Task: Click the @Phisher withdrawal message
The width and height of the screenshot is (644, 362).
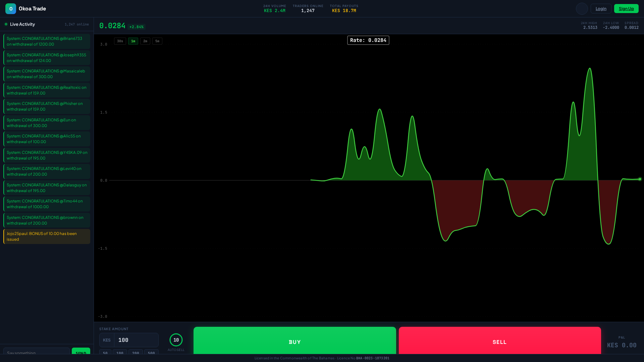Action: [47, 106]
